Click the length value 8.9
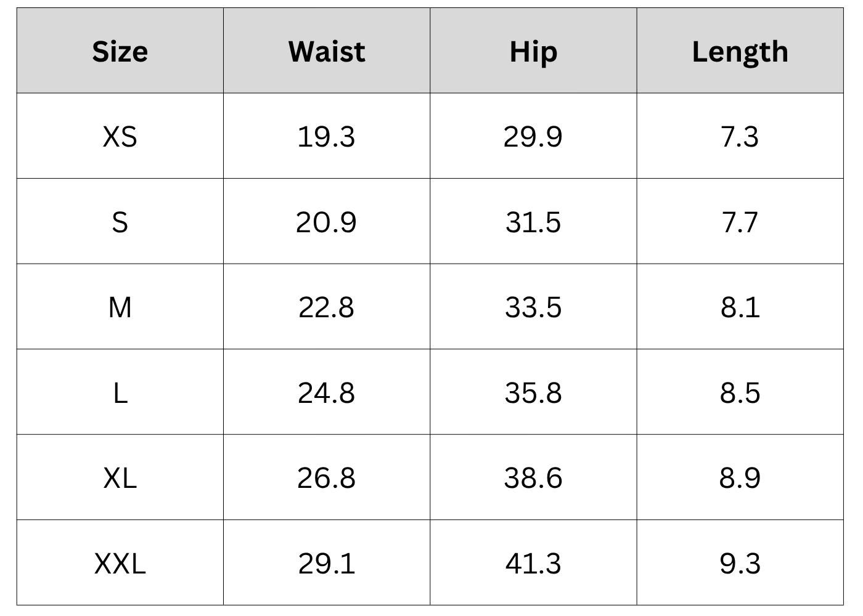 coord(740,477)
